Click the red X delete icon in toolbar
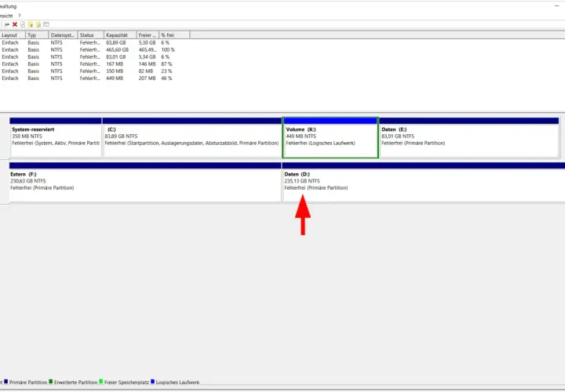This screenshot has width=565, height=392. click(15, 24)
